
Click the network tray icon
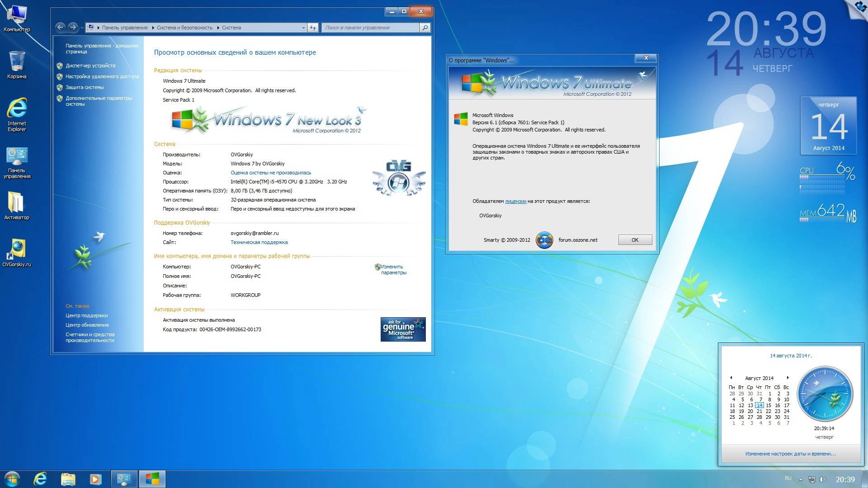point(812,479)
